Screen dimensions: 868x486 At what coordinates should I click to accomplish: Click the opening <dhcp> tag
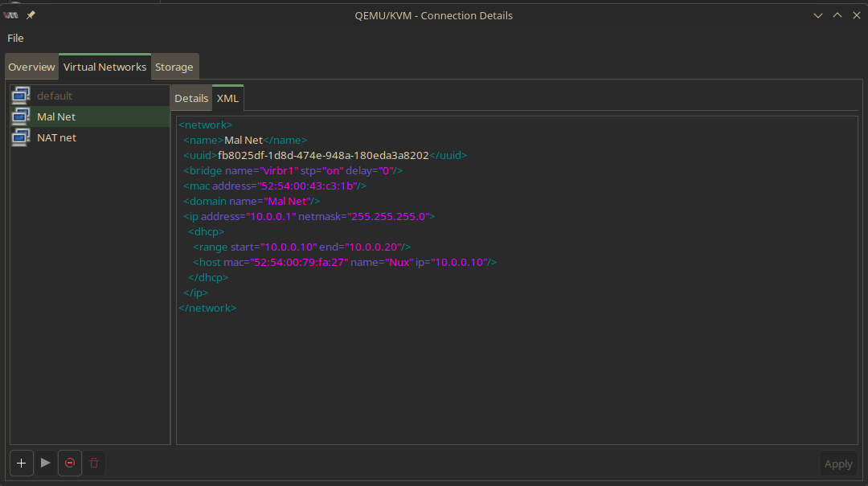[206, 231]
